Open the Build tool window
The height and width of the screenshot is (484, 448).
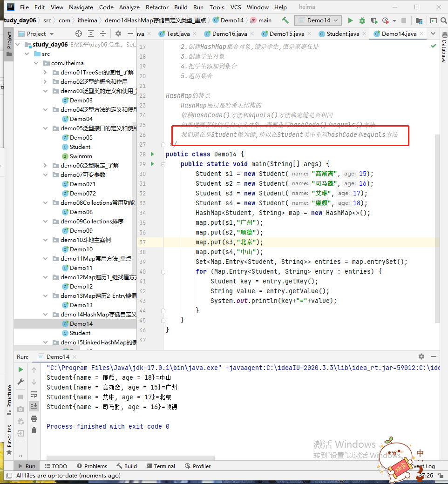[127, 466]
